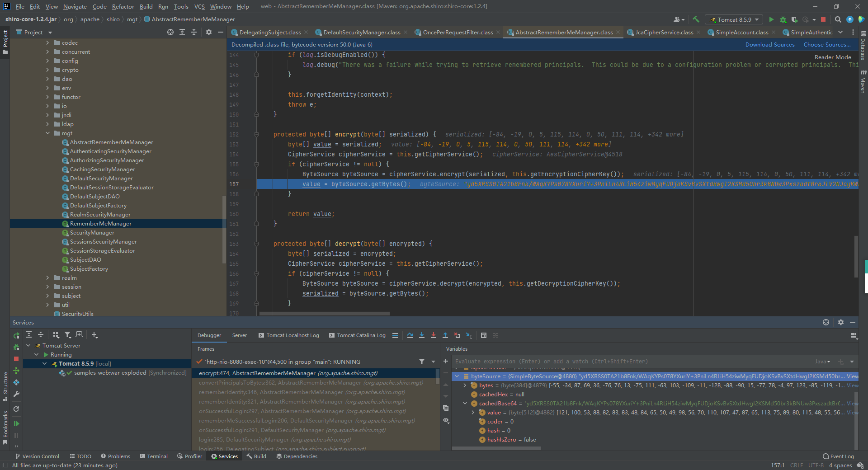Open Evaluate Expression calculator icon
868x470 pixels.
tap(484, 335)
